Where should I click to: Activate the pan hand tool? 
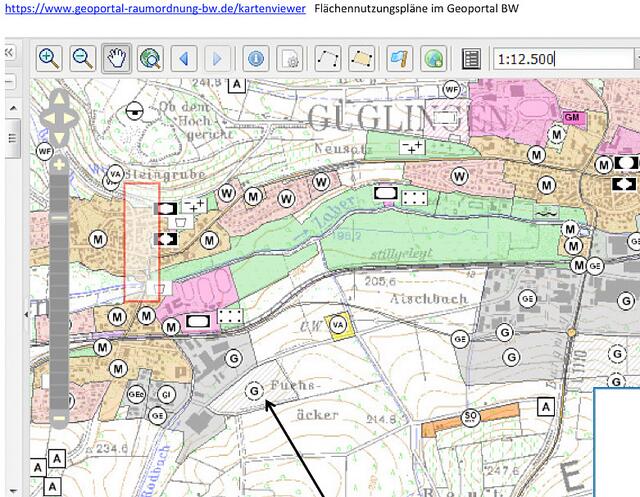pyautogui.click(x=117, y=58)
